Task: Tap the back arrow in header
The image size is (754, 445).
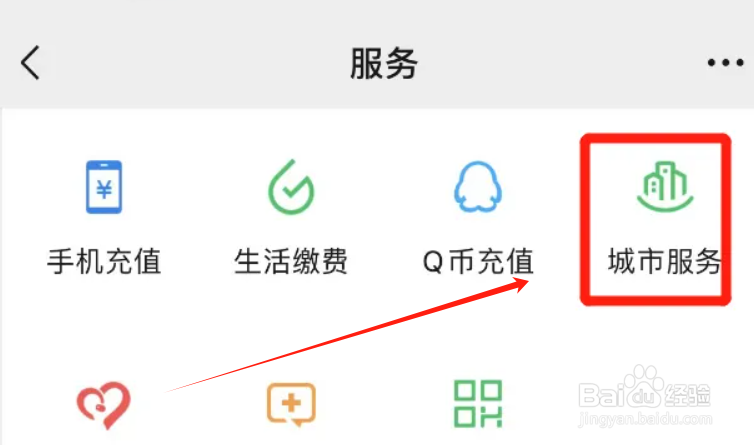Action: coord(30,63)
